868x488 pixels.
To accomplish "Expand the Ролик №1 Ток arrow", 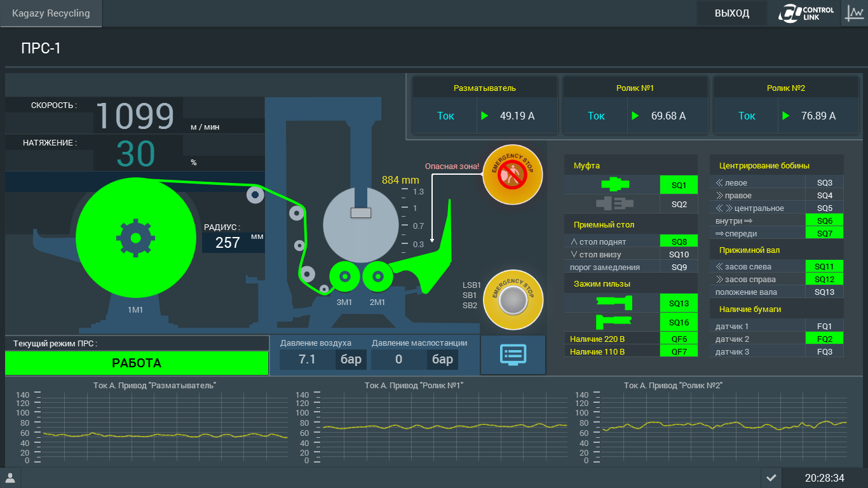I will pyautogui.click(x=635, y=116).
